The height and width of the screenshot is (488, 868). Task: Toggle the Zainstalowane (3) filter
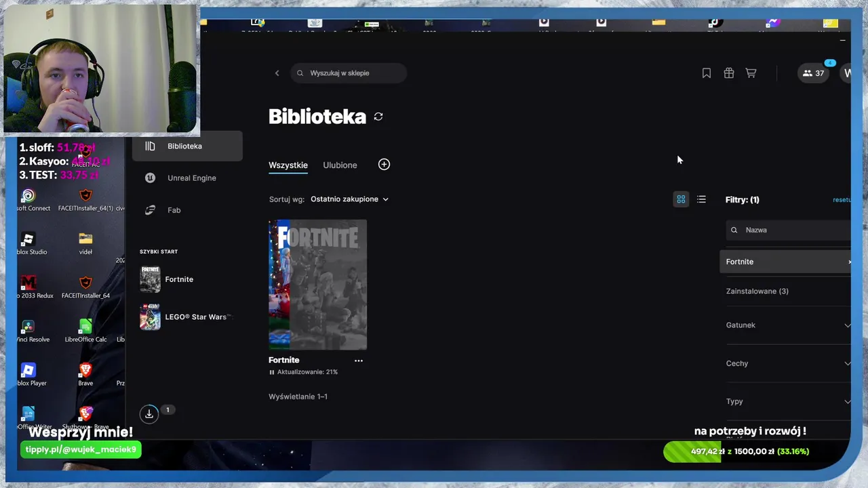757,291
